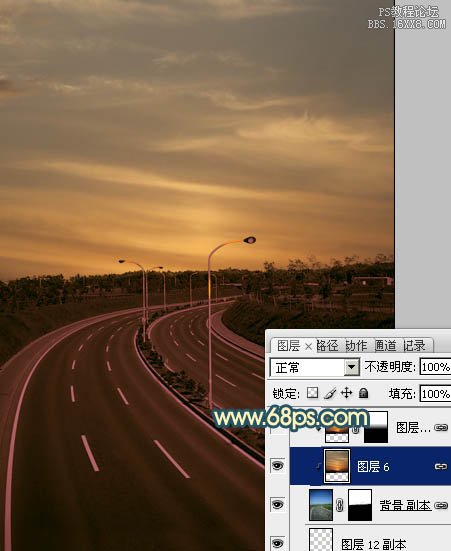Click the 填充 fill value field
Screen dimensions: 451x551
(x=436, y=394)
